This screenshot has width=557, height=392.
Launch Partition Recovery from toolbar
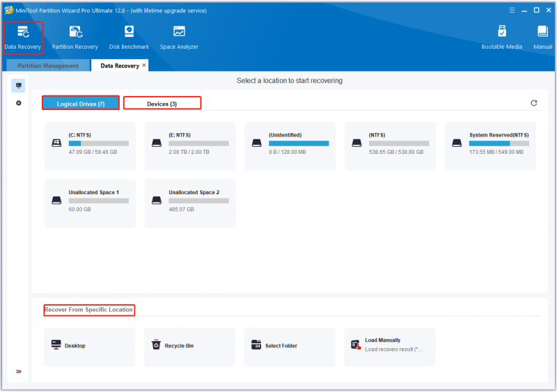pos(75,38)
